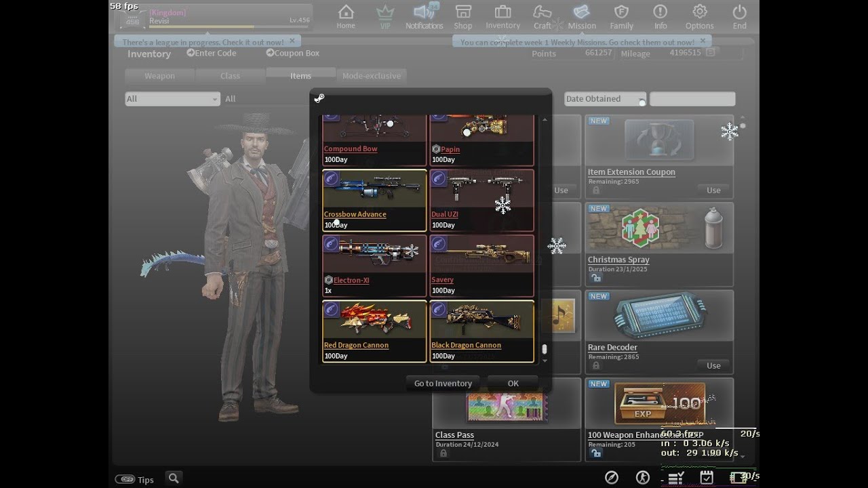Click the spray can on Christmas Spray
868x488 pixels.
[x=713, y=229]
